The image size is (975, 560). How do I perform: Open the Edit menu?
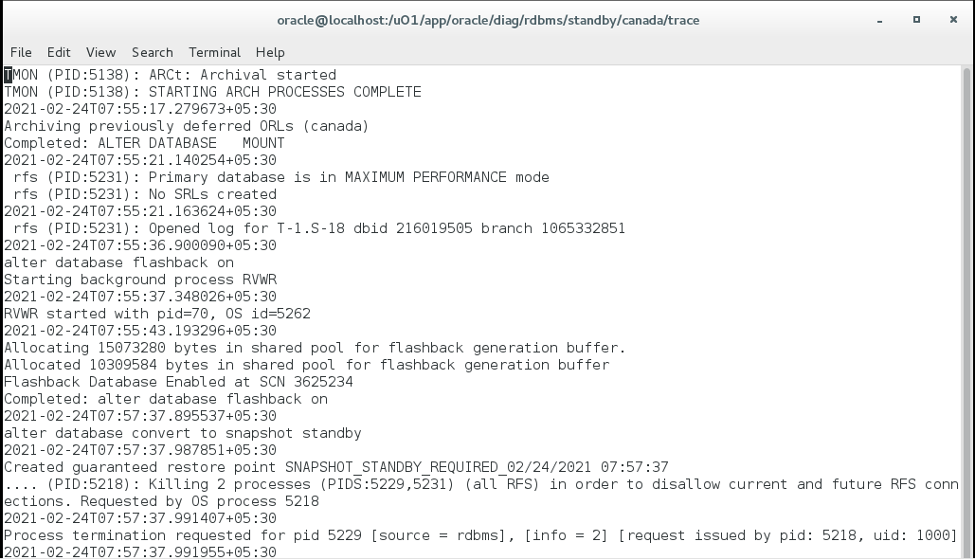pyautogui.click(x=59, y=52)
